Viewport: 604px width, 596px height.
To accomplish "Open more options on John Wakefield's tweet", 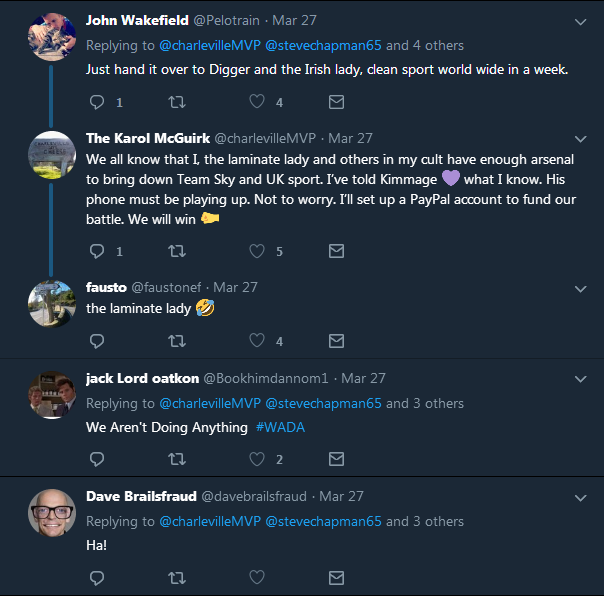I will tap(581, 21).
